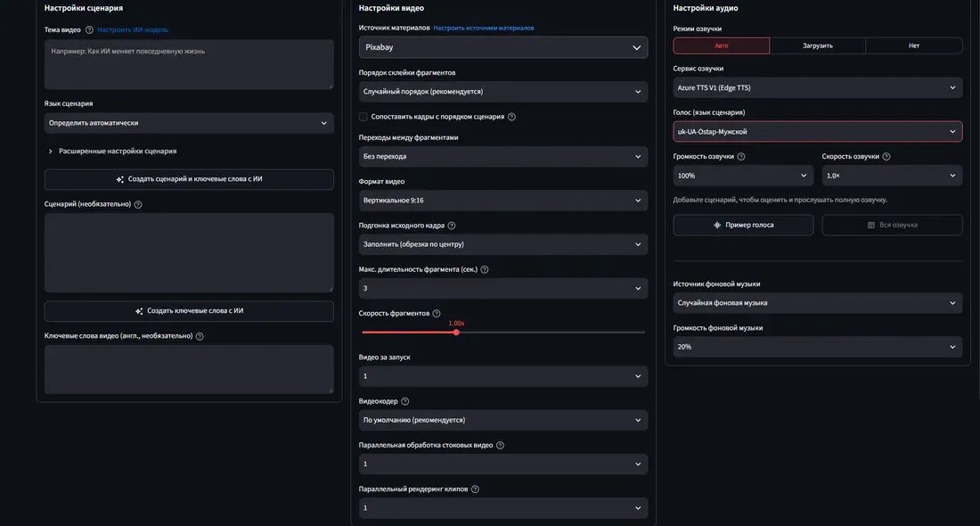
Task: Open help icon for Громкость озвучки
Action: pos(741,157)
